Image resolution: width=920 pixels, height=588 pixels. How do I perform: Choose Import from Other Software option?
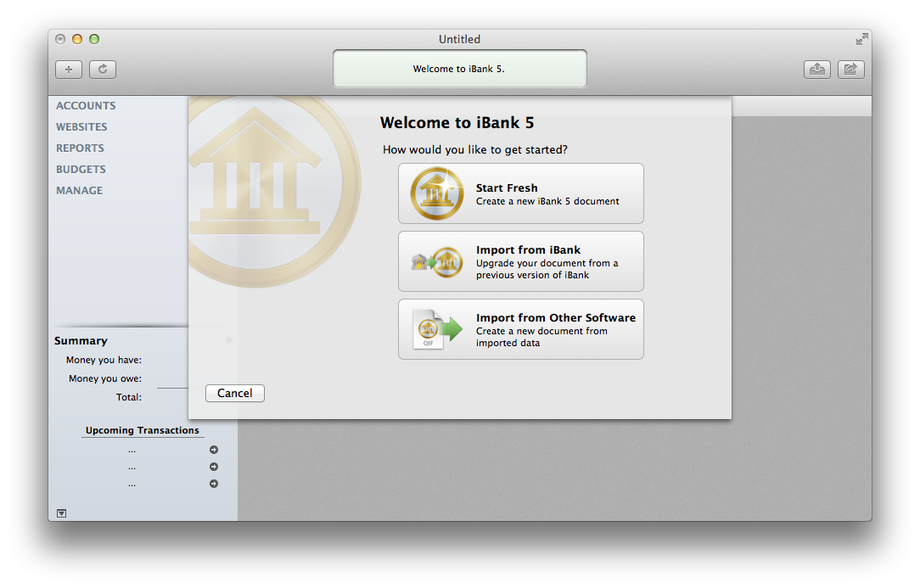[521, 329]
